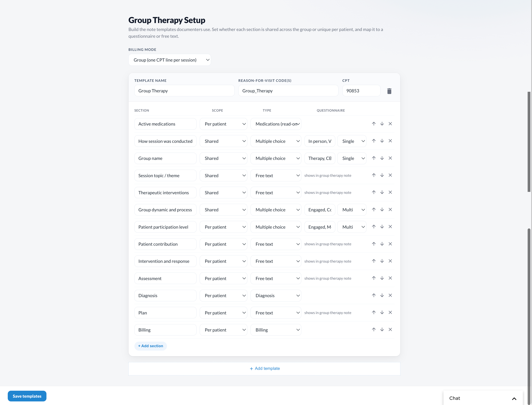Image resolution: width=532 pixels, height=405 pixels.
Task: Move Assessment section down
Action: (382, 278)
